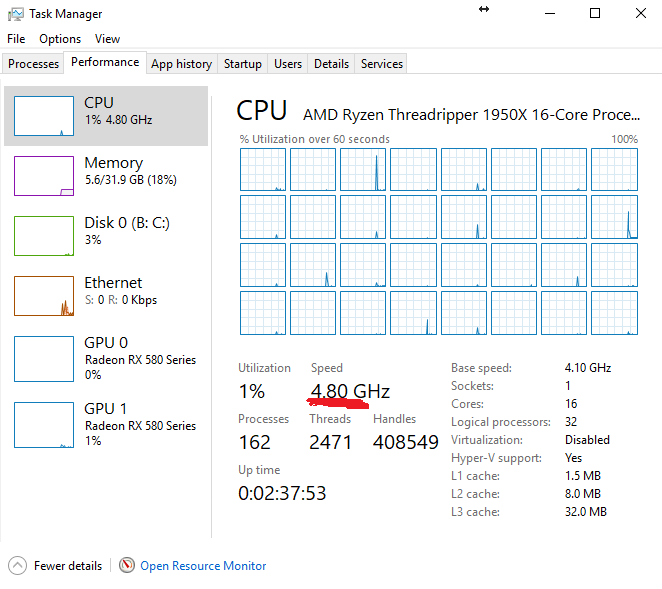Open the Services tab
This screenshot has width=662, height=589.
pos(382,64)
